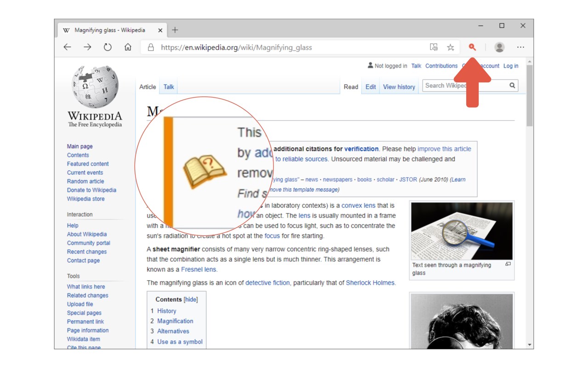The height and width of the screenshot is (368, 588).
Task: Jump to Alternatives section in contents
Action: click(173, 331)
